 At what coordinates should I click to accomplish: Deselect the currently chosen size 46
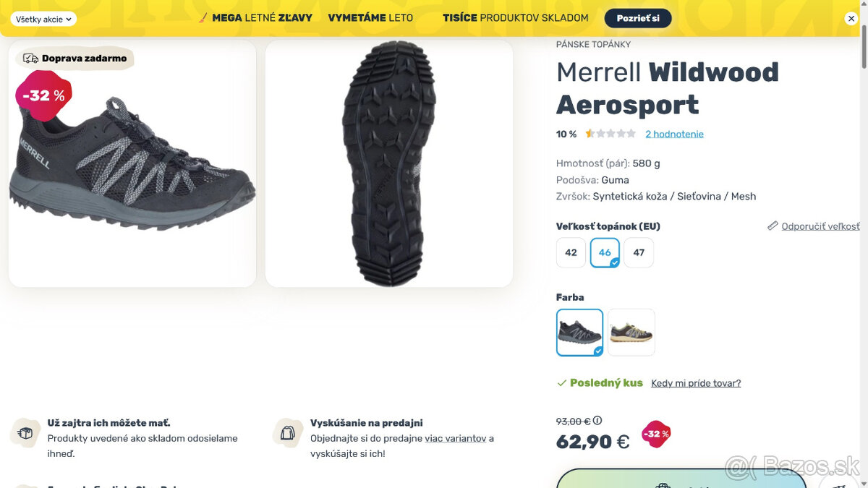[605, 252]
